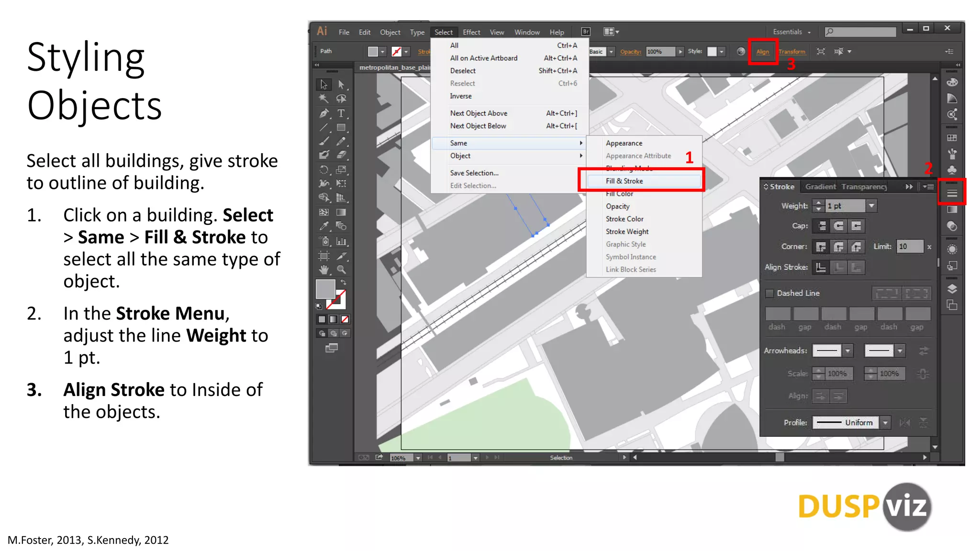Viewport: 980px width, 551px height.
Task: Open the Layers panel icon in dock
Action: pos(952,289)
